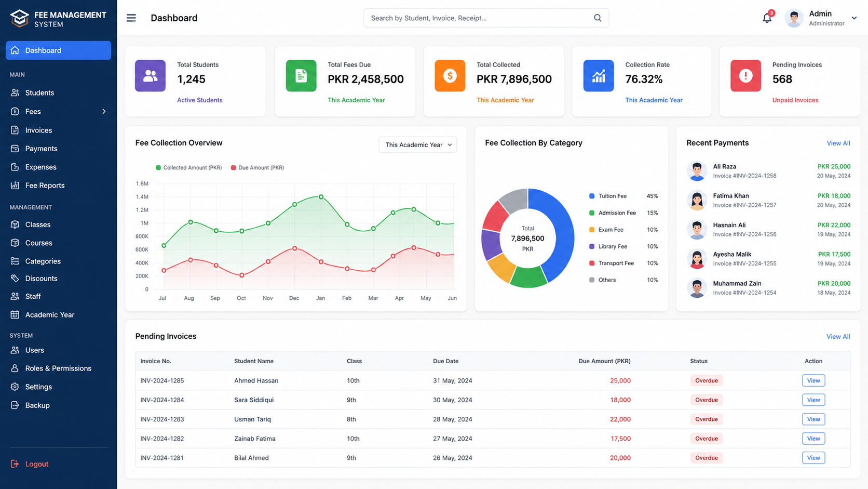The width and height of the screenshot is (868, 489).
Task: Click the Logout icon
Action: 15,464
